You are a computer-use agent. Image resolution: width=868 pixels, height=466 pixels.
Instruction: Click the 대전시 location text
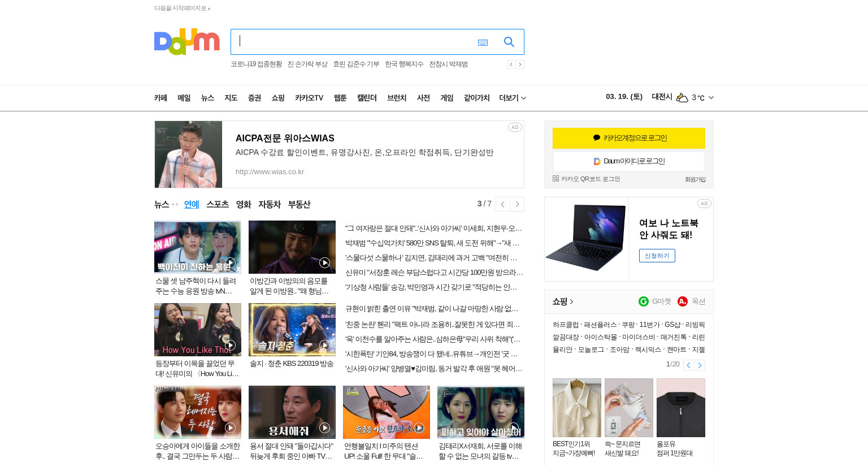[x=662, y=97]
